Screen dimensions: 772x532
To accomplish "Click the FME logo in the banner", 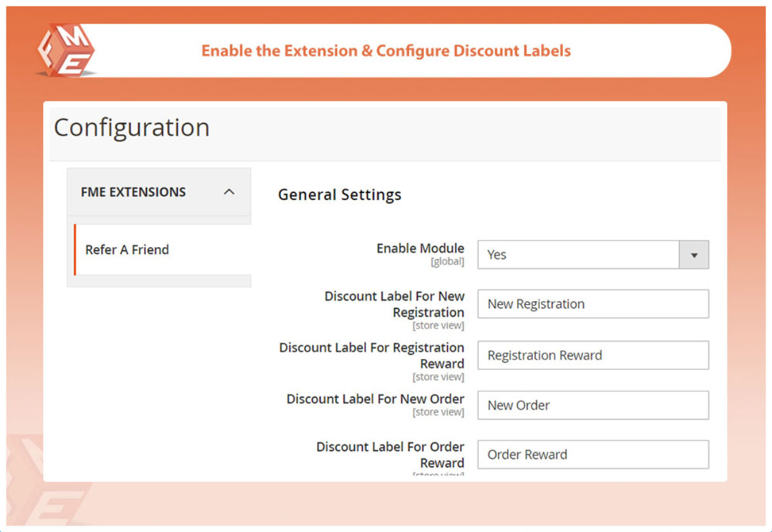I will pyautogui.click(x=65, y=50).
